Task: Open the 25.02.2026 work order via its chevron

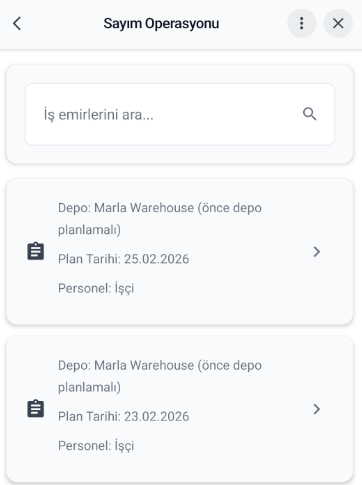Action: click(x=317, y=252)
